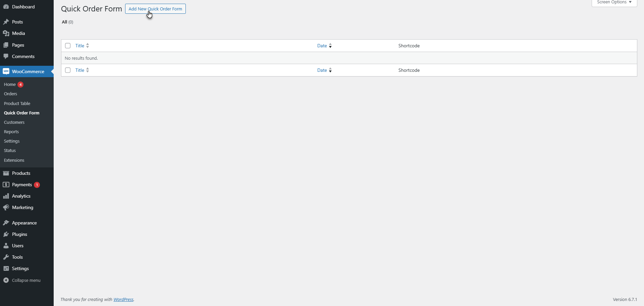Click the Products archive icon
644x306 pixels.
click(x=6, y=173)
